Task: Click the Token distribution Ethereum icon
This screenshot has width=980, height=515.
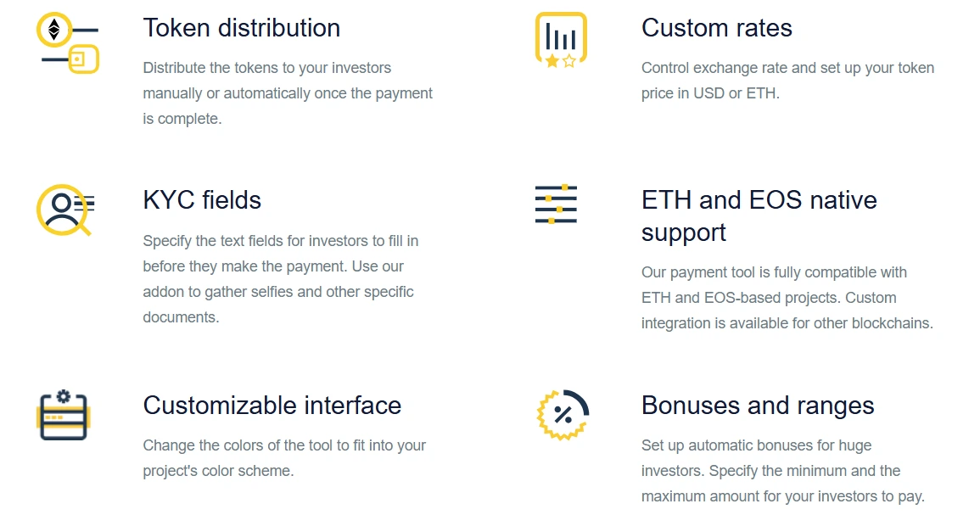Action: tap(68, 42)
